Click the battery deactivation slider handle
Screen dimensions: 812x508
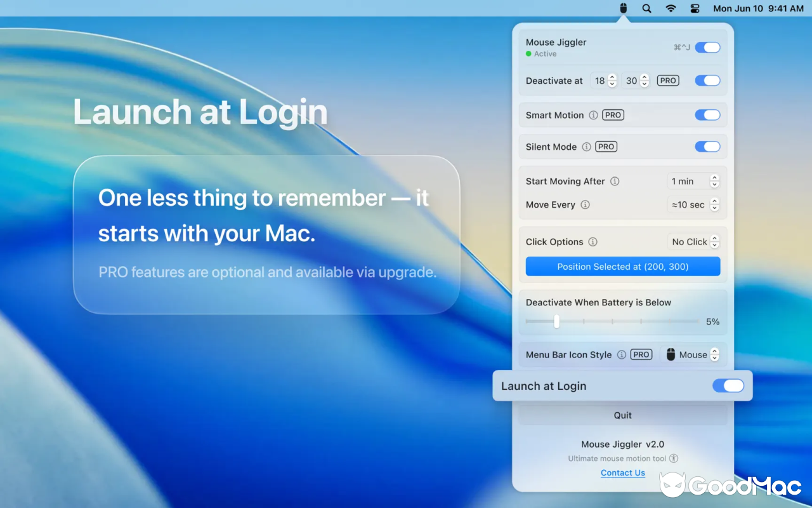click(557, 321)
